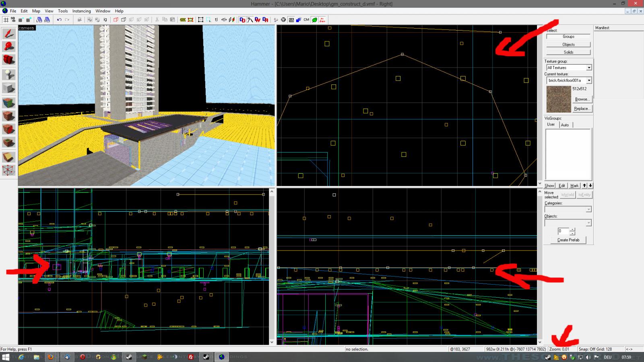Click the Undo arrow in toolbar

tap(59, 20)
